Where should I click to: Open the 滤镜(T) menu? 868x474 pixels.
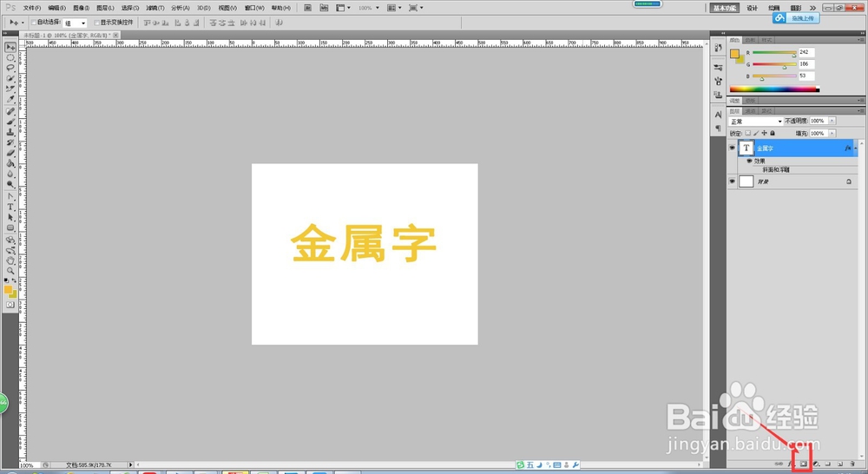[x=155, y=8]
